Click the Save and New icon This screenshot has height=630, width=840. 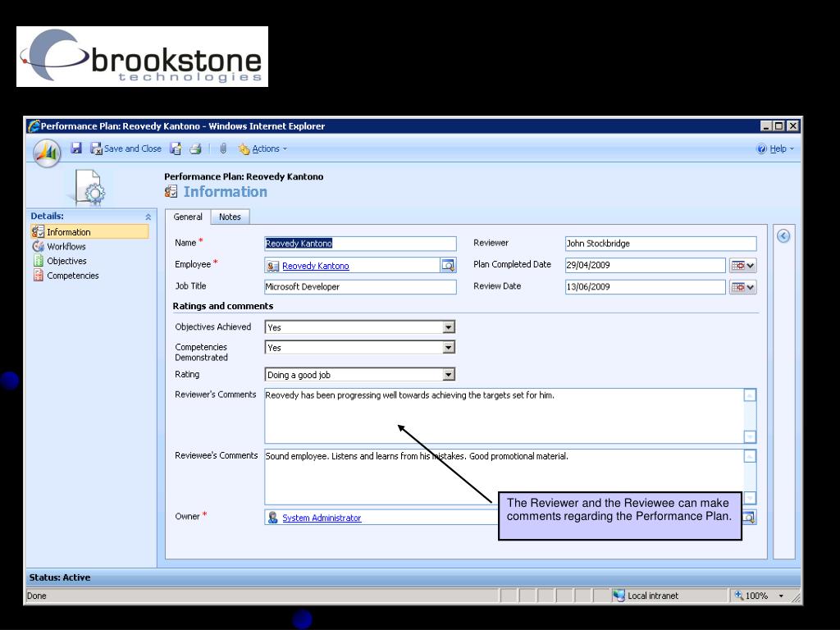(x=176, y=148)
